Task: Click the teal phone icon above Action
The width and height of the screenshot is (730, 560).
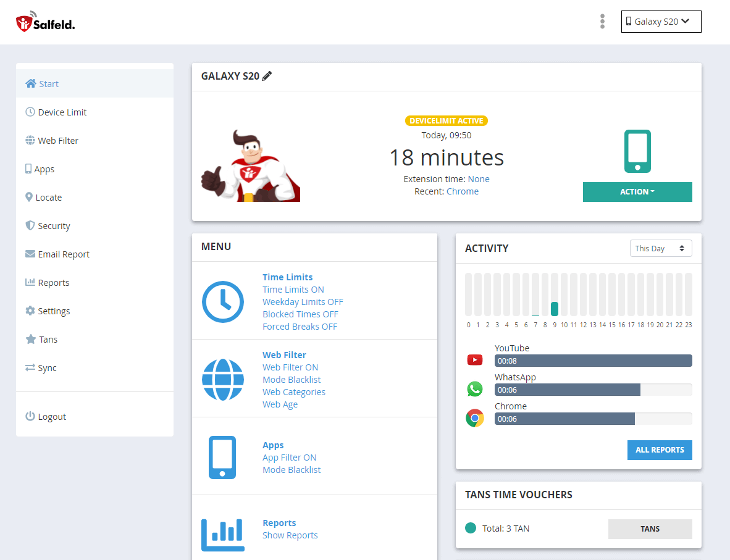Action: pyautogui.click(x=637, y=151)
